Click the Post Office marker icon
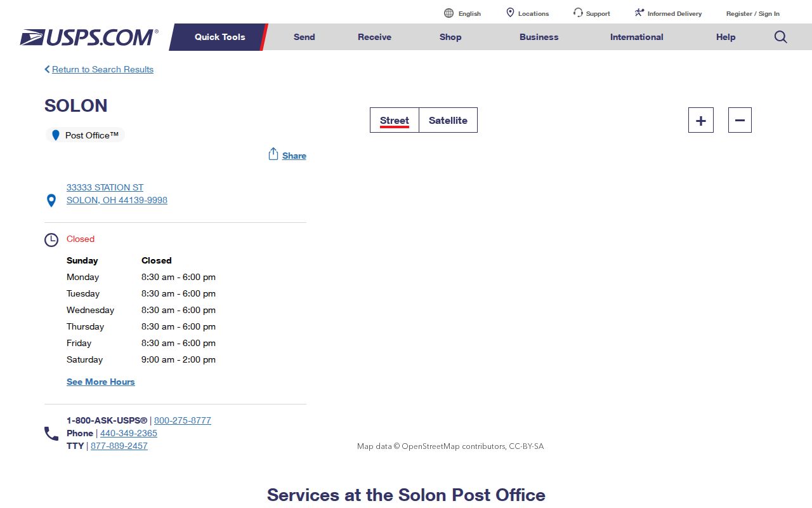Screen dimensions: 812x508 (56, 135)
